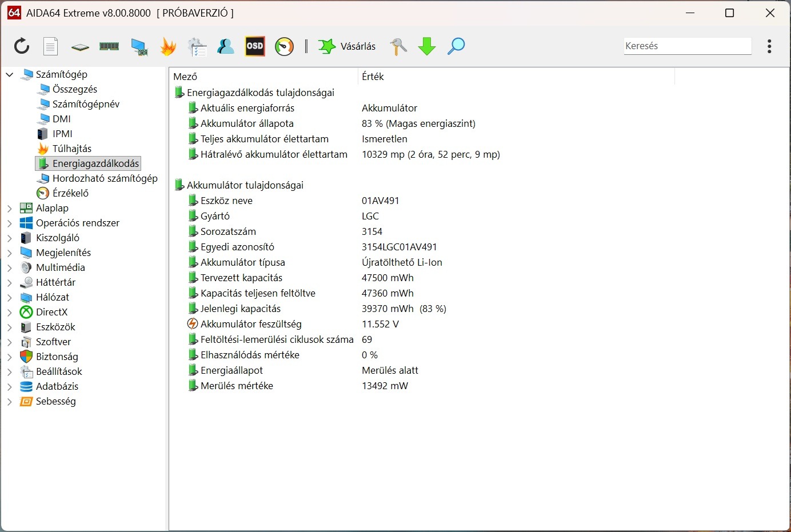This screenshot has width=791, height=532.
Task: Select the Gyártó row
Action: 423,216
